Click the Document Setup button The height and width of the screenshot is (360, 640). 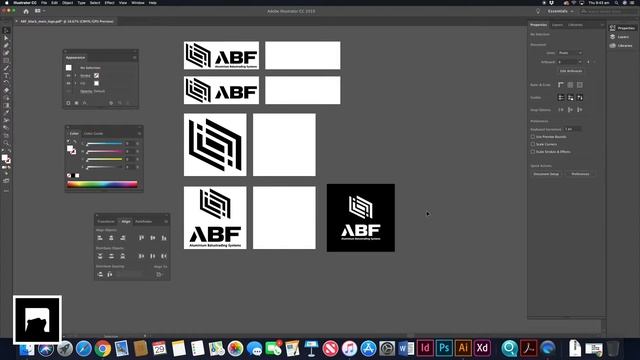coord(546,174)
